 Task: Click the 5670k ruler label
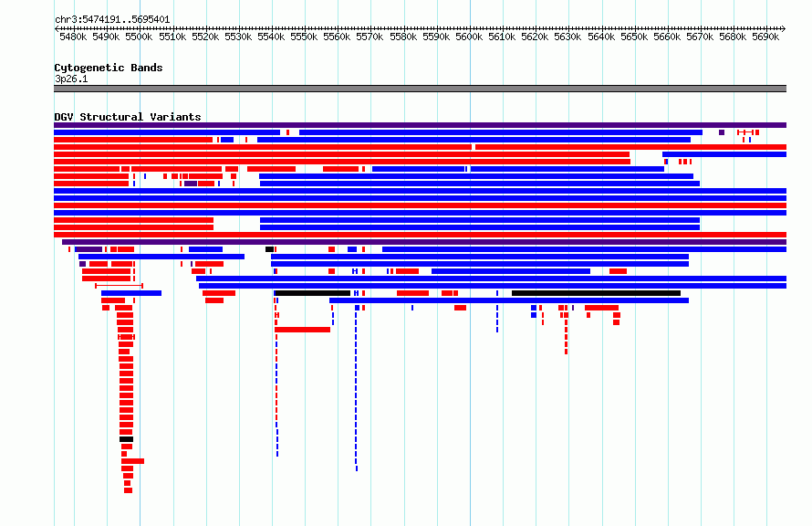tap(700, 37)
